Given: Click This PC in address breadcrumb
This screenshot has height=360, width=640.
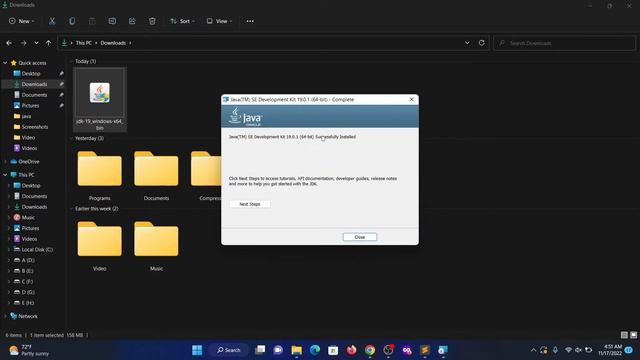Looking at the screenshot, I should 84,43.
